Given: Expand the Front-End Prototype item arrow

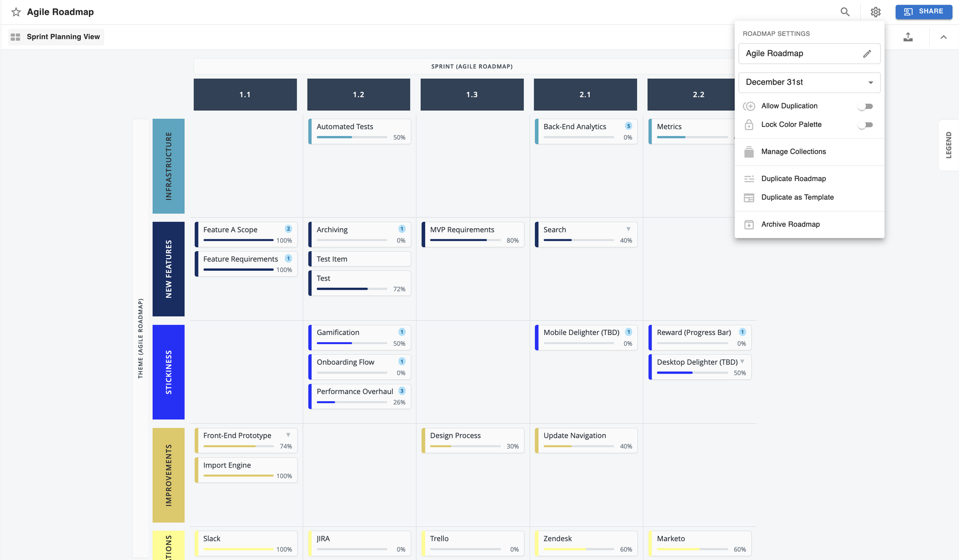Looking at the screenshot, I should click(x=288, y=435).
